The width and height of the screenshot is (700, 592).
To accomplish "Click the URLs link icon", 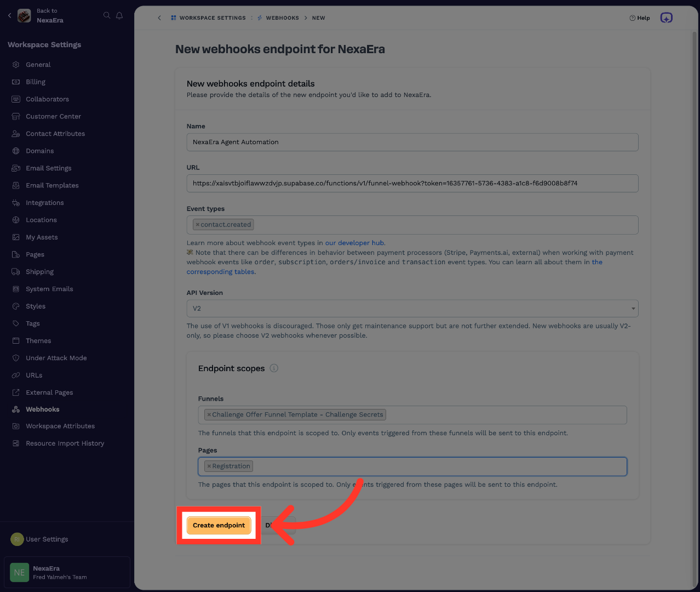I will point(16,375).
